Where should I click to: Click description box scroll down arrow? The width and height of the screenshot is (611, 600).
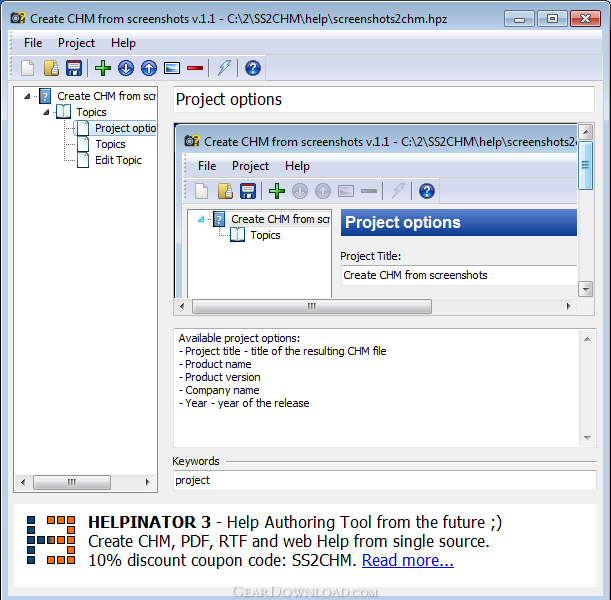point(587,438)
